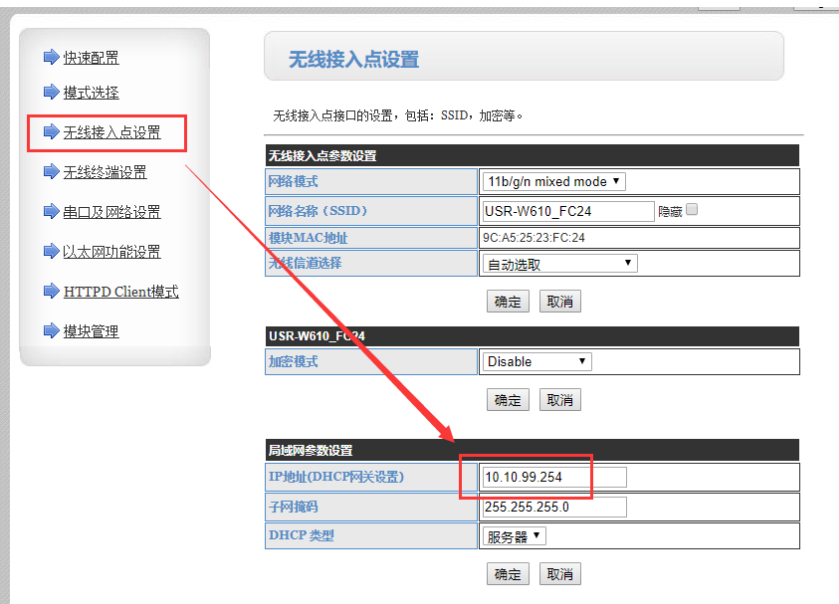Click the IP address field showing 10.10.99.254
839x604 pixels.
tap(554, 477)
